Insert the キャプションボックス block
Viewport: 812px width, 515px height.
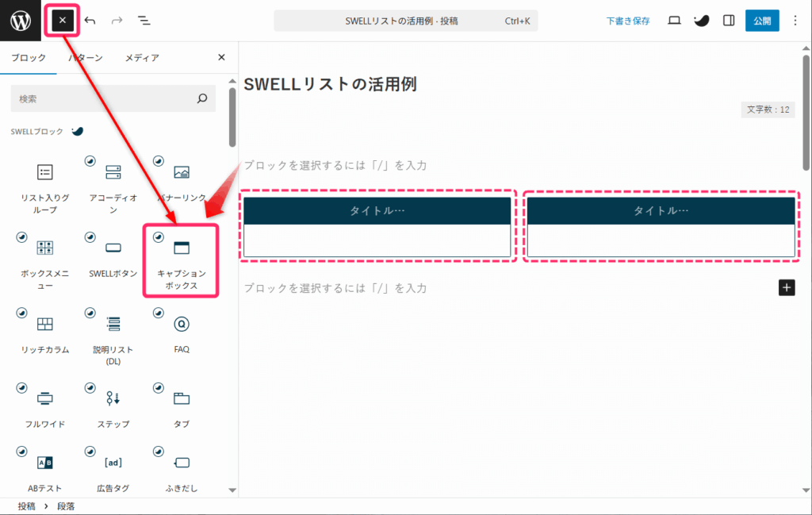click(182, 262)
